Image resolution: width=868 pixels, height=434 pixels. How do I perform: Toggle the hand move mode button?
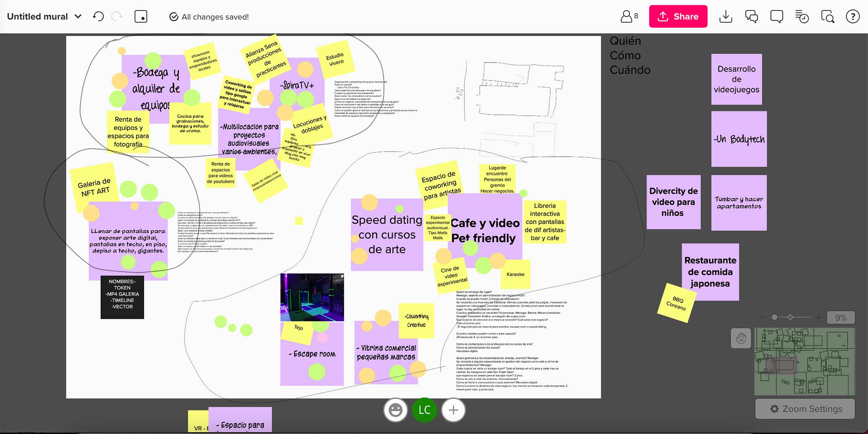pos(741,338)
